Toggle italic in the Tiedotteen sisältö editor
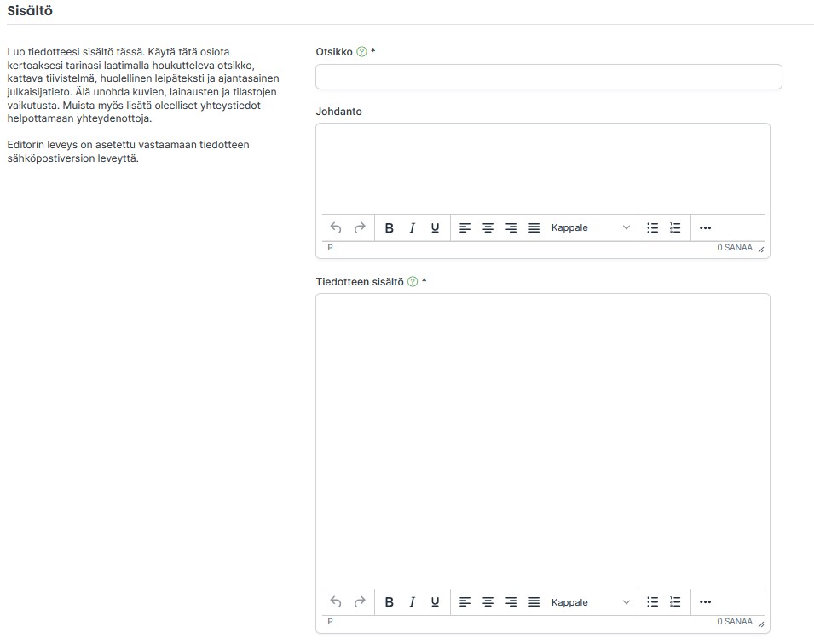Viewport: 814px width, 644px height. 413,602
